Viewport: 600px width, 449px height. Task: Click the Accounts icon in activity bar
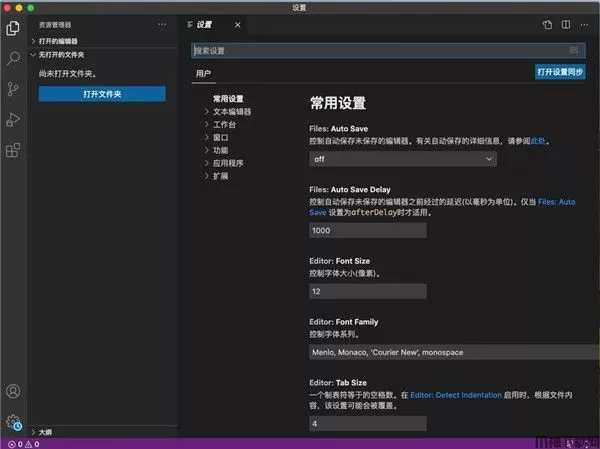13,391
